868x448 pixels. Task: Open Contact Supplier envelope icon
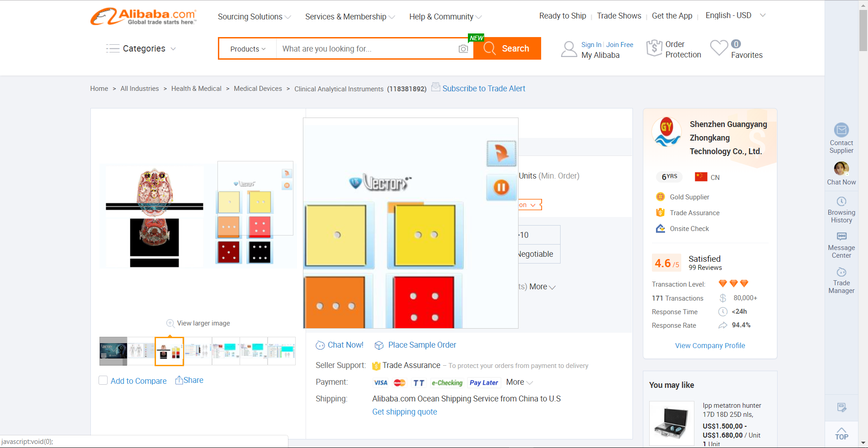click(x=841, y=130)
